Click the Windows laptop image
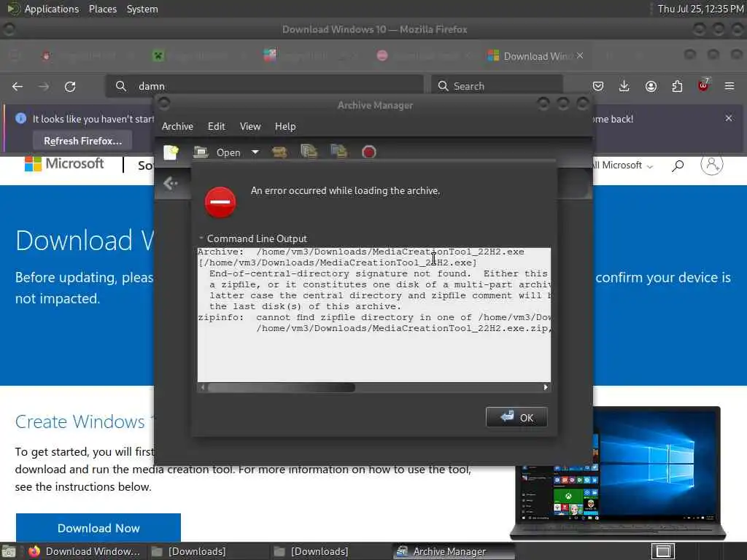 pyautogui.click(x=618, y=473)
